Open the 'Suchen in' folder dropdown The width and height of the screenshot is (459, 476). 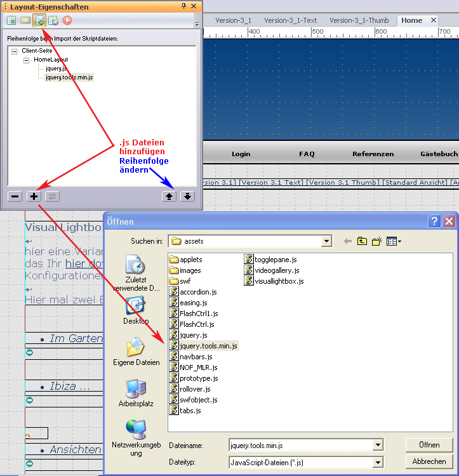326,241
